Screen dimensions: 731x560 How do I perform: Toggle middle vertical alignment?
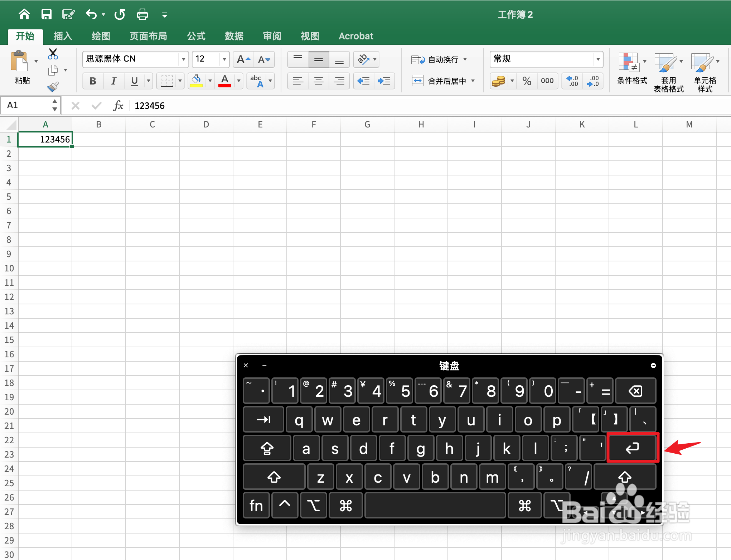pos(319,59)
